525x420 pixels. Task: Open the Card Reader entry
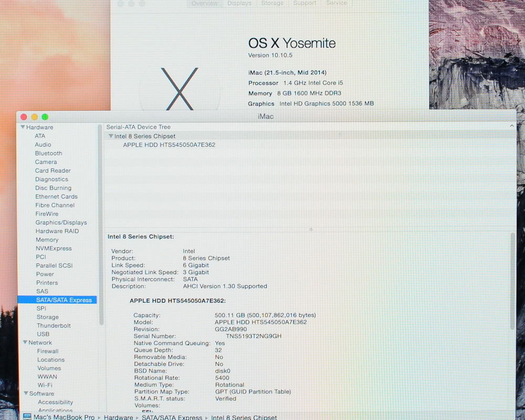[53, 171]
